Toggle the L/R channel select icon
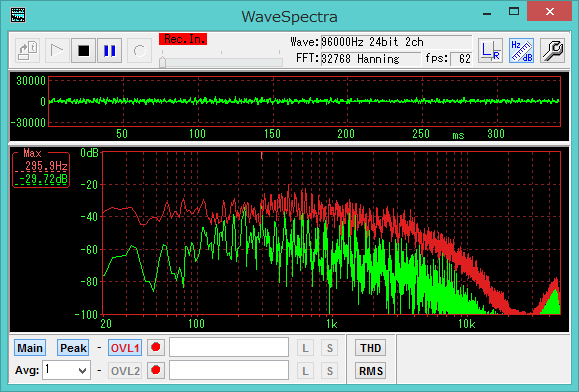 [490, 51]
